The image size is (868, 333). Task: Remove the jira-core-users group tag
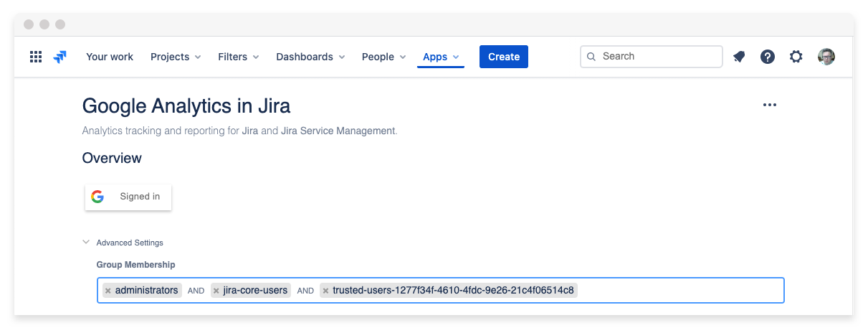coord(216,291)
